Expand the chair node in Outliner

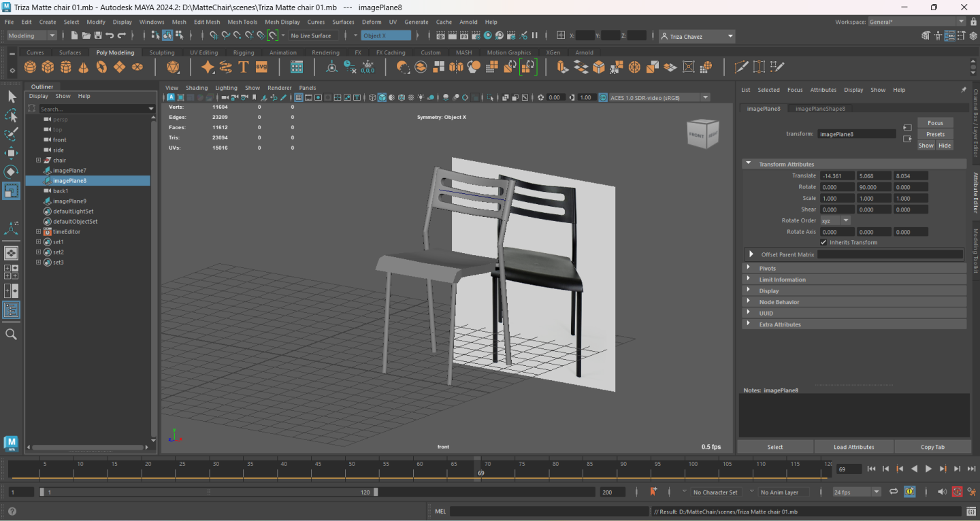(39, 161)
